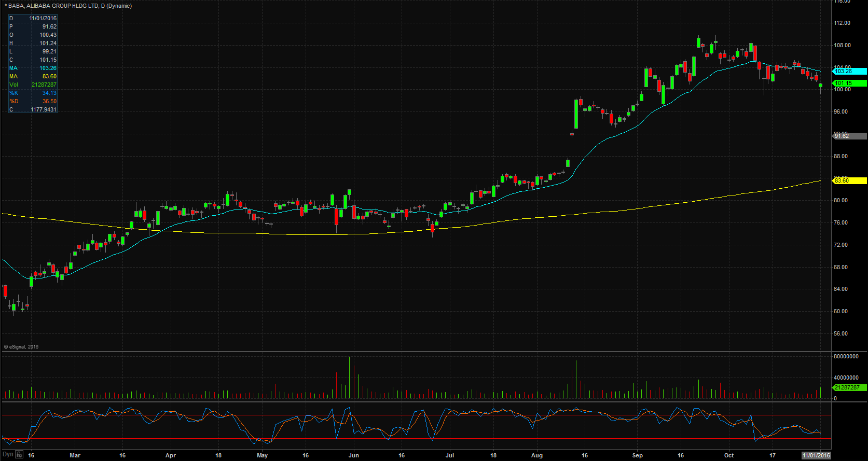Click the 80000000 volume axis label
Image resolution: width=868 pixels, height=461 pixels.
846,356
